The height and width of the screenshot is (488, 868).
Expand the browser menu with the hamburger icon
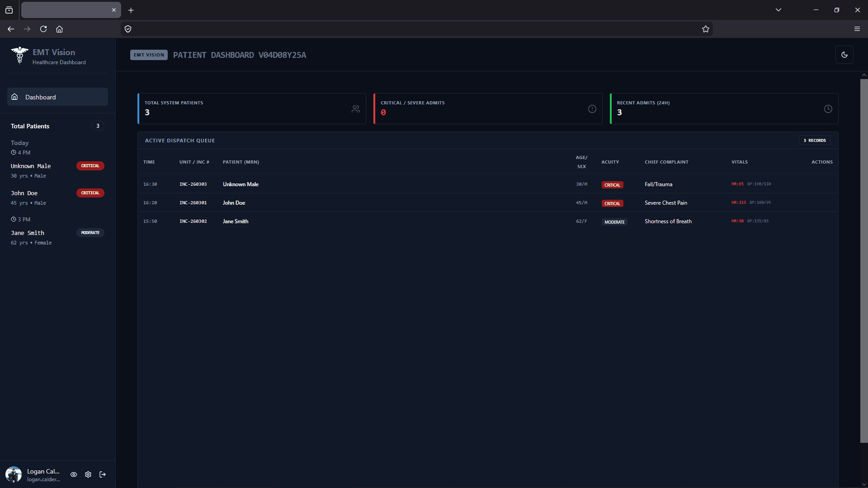click(857, 29)
